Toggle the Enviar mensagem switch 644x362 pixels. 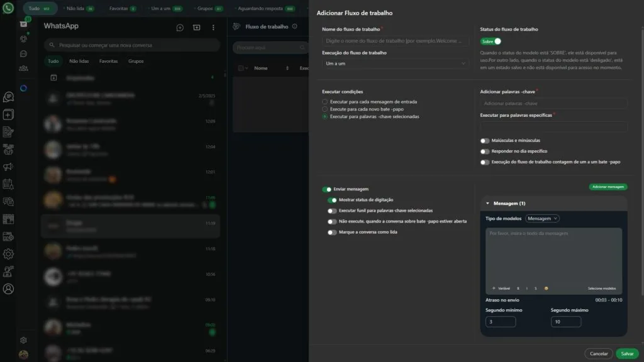coord(327,189)
